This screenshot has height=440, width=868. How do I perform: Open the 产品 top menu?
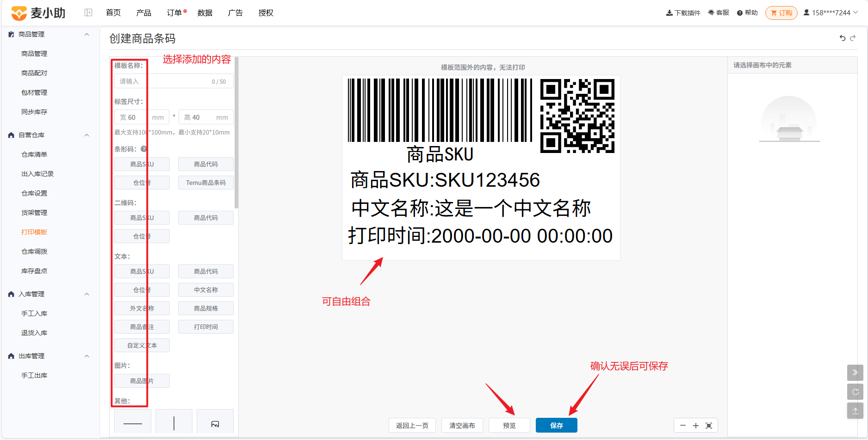click(144, 13)
